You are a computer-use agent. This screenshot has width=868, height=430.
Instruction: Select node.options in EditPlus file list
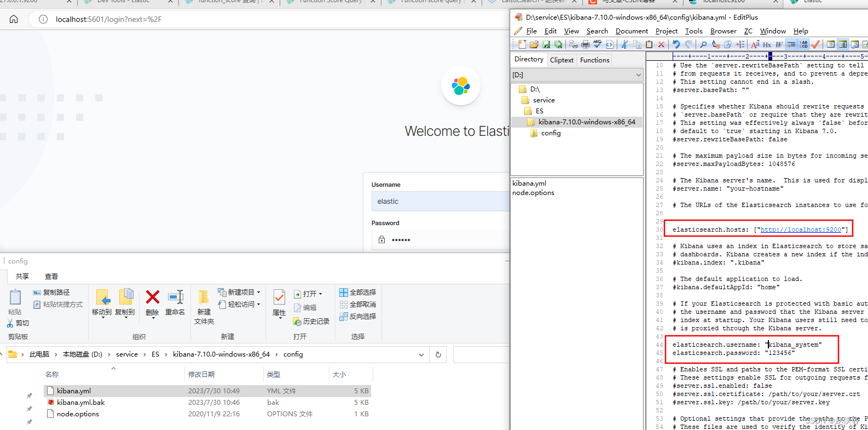(x=533, y=193)
